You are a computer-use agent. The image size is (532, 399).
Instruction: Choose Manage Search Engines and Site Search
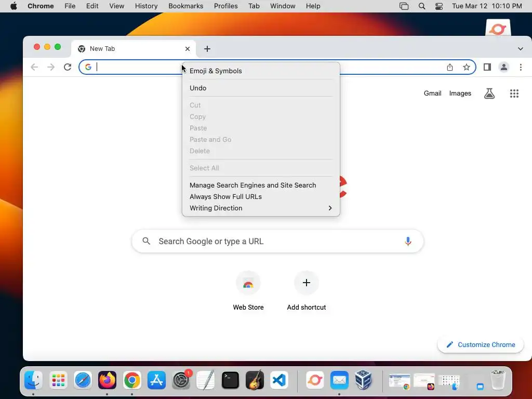261,185
